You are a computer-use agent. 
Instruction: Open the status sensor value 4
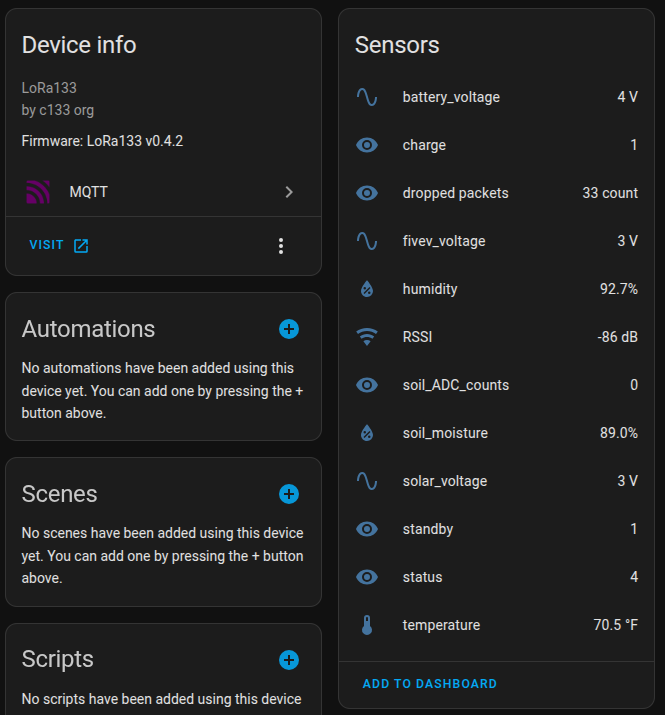coord(633,577)
